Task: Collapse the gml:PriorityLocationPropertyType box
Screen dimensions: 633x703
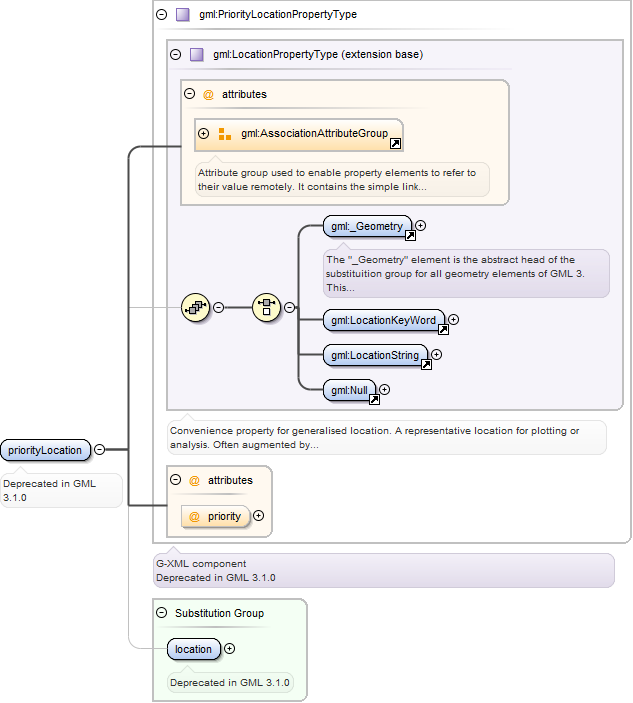Action: click(161, 15)
